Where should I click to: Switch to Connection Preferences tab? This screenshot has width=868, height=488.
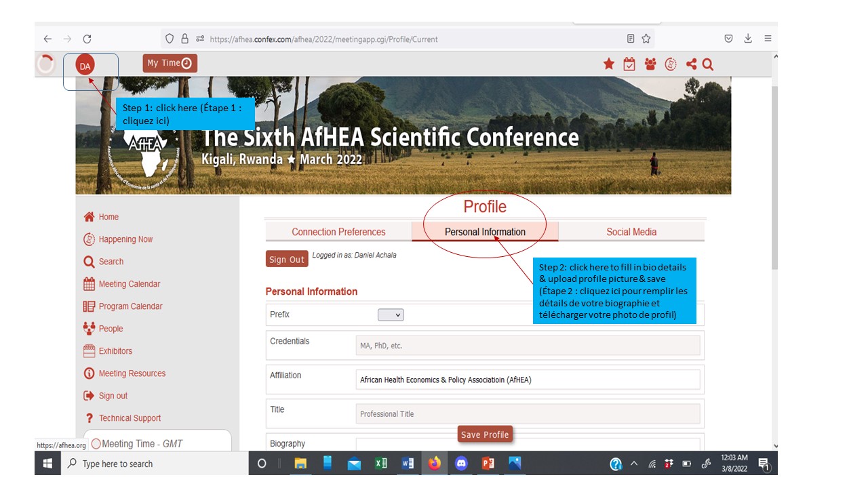coord(338,232)
